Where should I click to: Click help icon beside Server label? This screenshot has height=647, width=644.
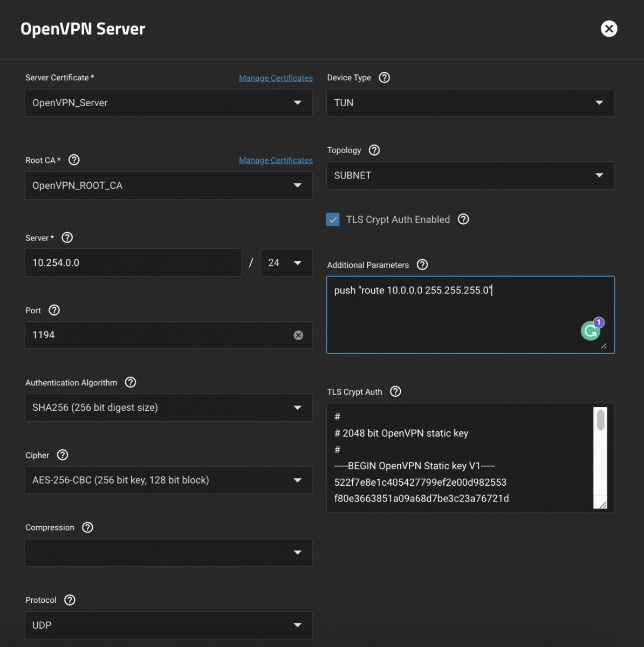[67, 238]
